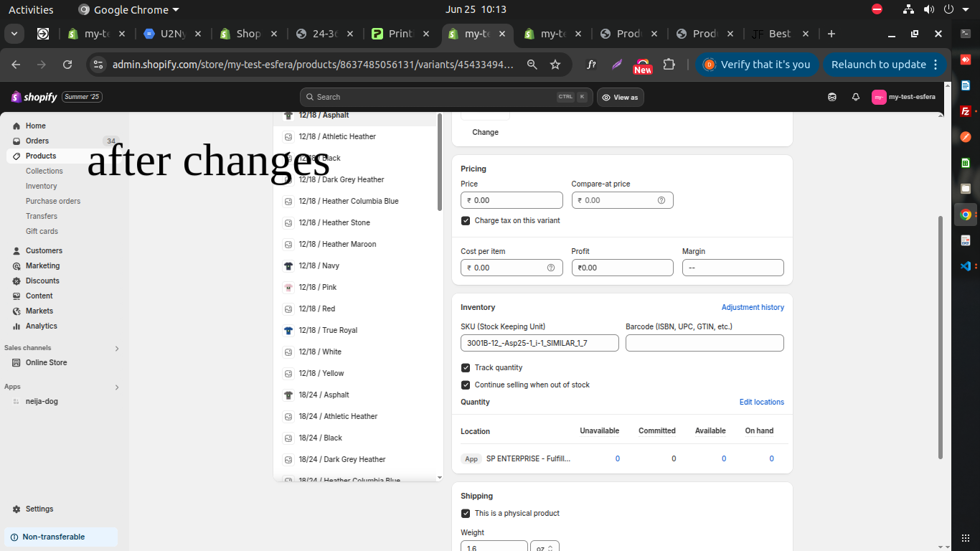Uncheck Charge tax on this variant

coord(466,220)
